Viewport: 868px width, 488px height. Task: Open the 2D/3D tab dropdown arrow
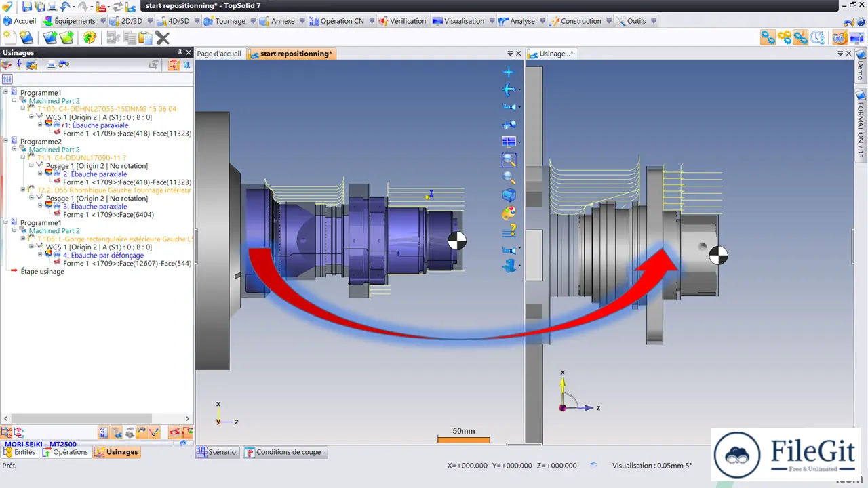pos(150,21)
